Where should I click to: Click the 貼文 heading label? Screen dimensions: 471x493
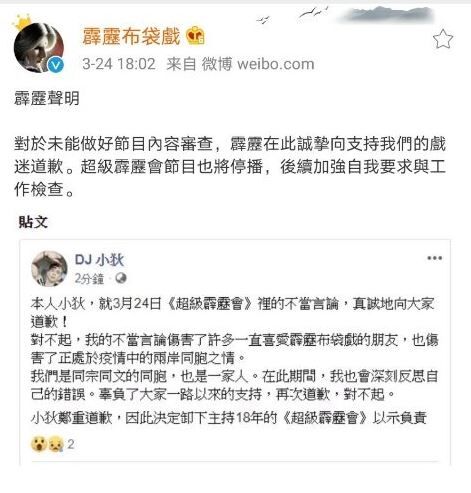[33, 222]
